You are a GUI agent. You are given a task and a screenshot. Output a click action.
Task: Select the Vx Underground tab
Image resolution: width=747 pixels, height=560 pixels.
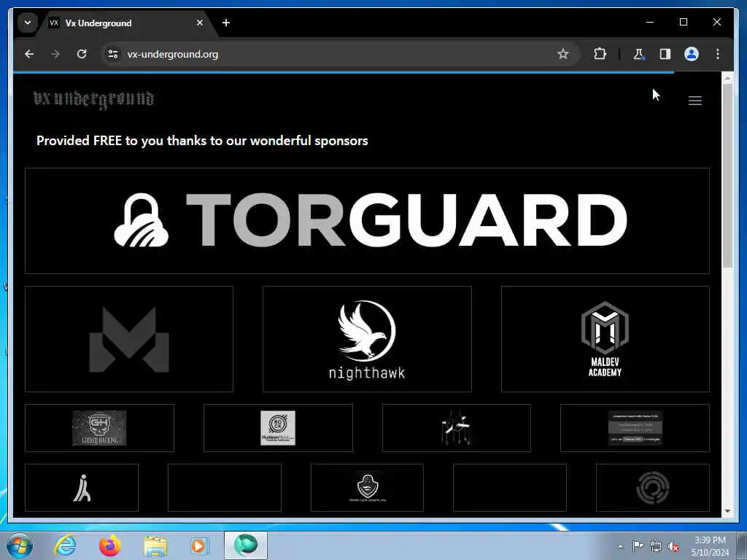tap(126, 23)
